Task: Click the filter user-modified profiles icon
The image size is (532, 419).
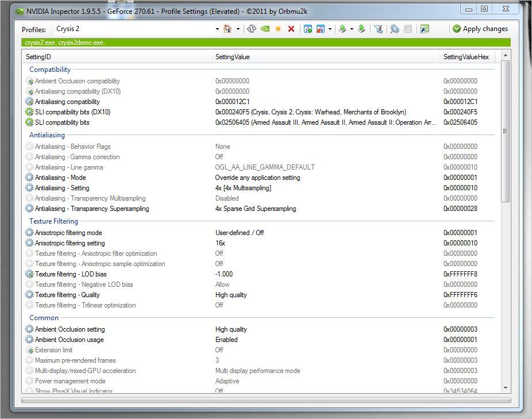Action: pyautogui.click(x=378, y=29)
